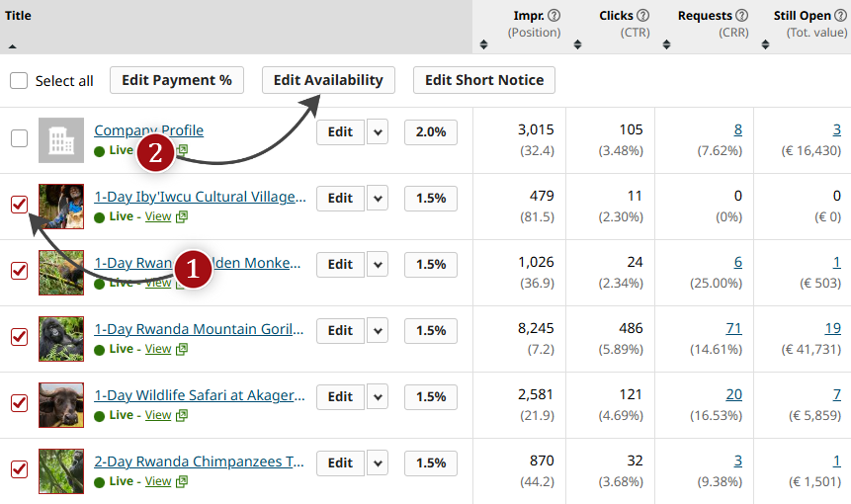851x504 pixels.
Task: Click the Edit Short Notice button
Action: pyautogui.click(x=484, y=80)
